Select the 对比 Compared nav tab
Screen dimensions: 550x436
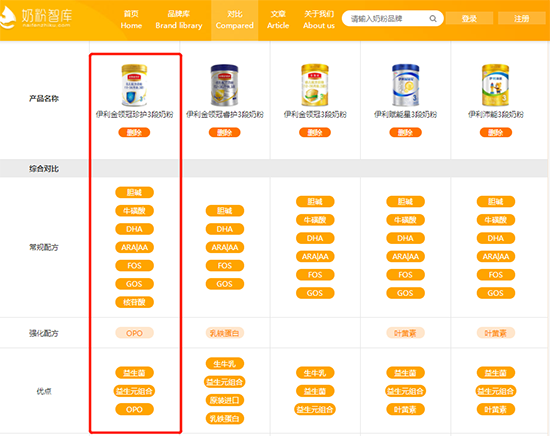click(x=235, y=20)
